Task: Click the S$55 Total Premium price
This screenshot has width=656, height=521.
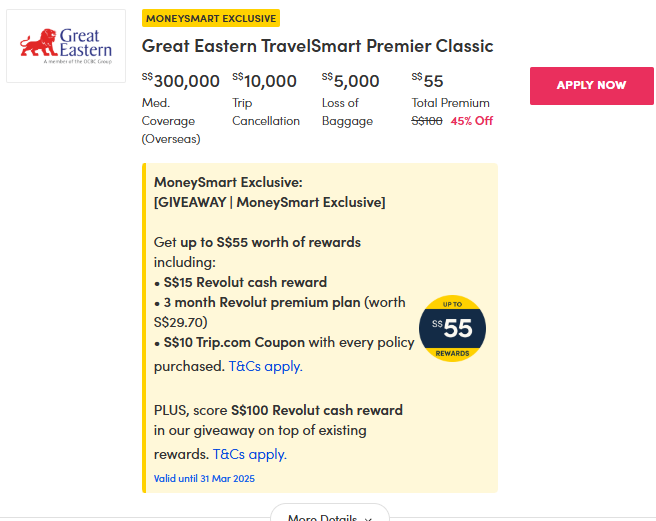Action: pyautogui.click(x=428, y=81)
